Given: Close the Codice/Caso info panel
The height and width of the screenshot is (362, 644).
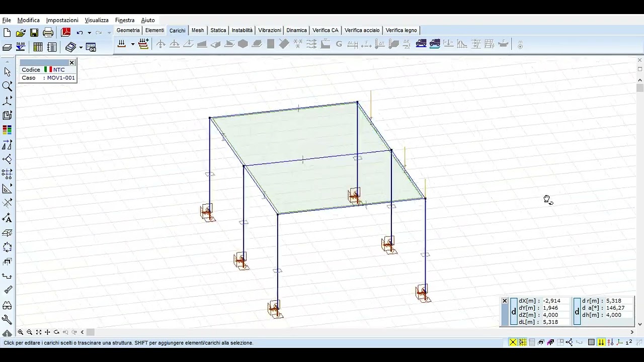Looking at the screenshot, I should 71,63.
